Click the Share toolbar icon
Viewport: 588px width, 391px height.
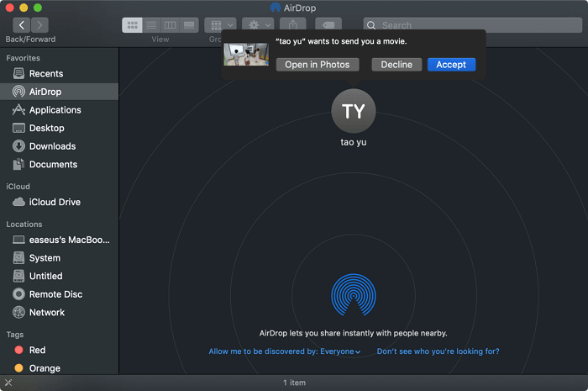tap(292, 25)
